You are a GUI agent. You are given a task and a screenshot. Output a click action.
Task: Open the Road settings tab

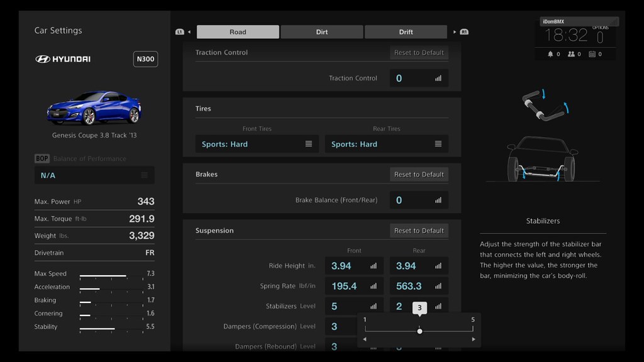(238, 32)
